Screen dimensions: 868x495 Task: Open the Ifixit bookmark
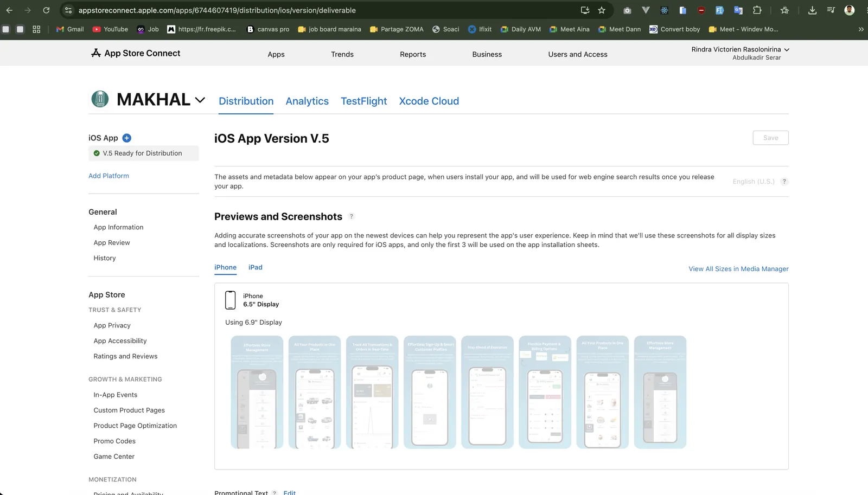(x=480, y=29)
